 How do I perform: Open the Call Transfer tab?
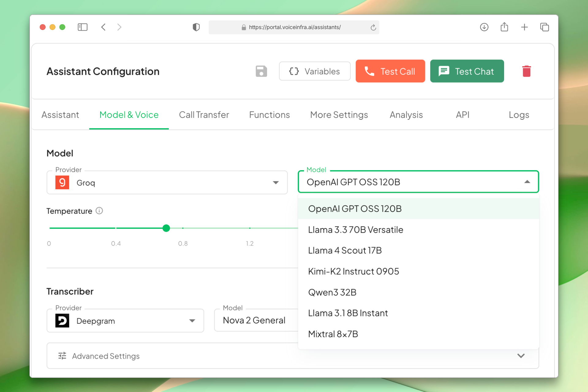click(x=204, y=115)
